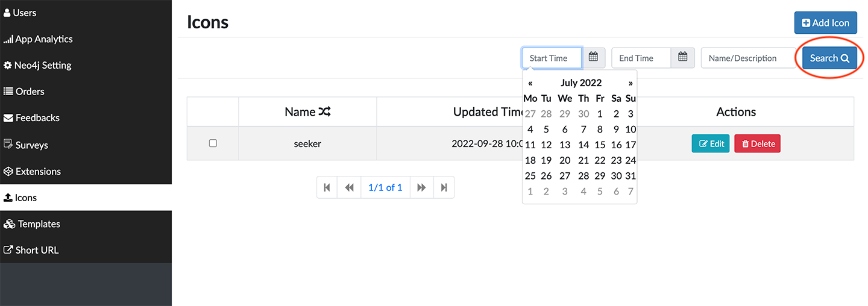Edit the seeker icon entry
The image size is (868, 306).
point(711,144)
